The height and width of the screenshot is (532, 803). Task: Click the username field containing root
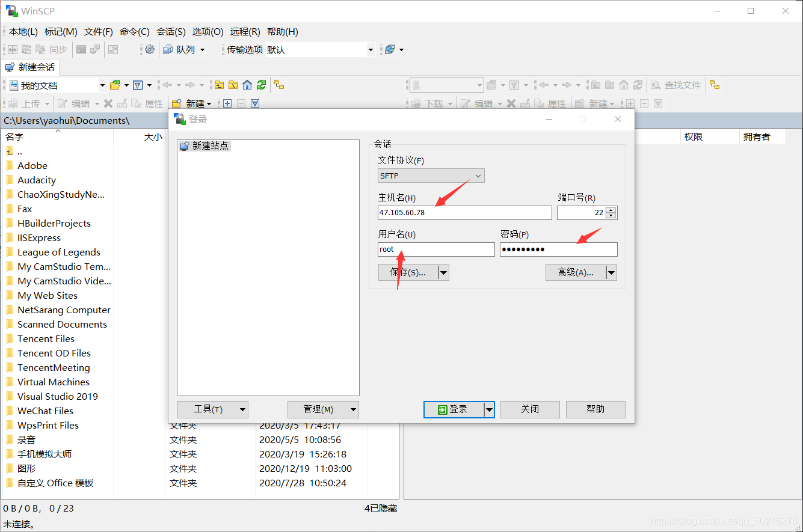click(x=436, y=249)
